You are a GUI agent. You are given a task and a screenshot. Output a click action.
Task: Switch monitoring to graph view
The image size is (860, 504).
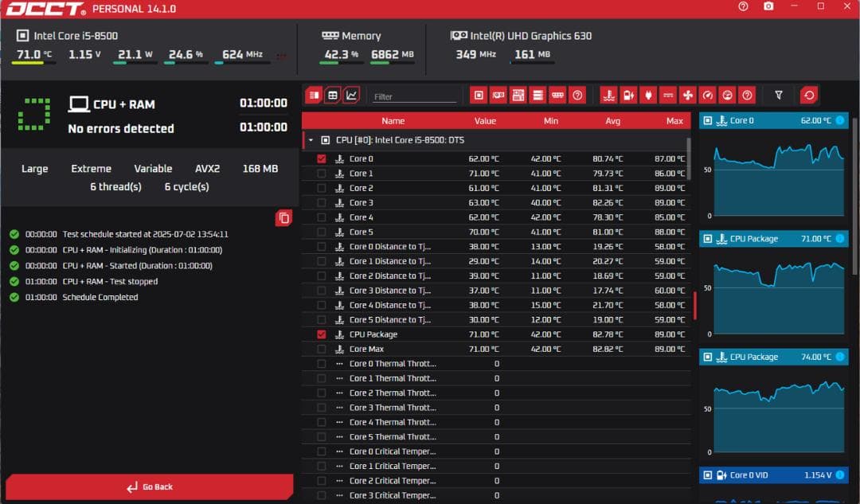[351, 96]
